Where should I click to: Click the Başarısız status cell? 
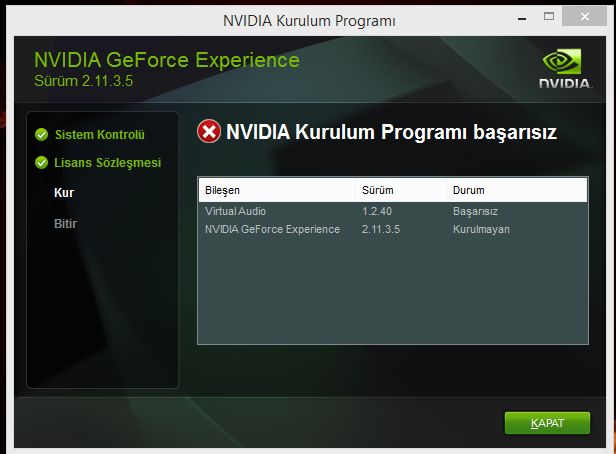(475, 211)
